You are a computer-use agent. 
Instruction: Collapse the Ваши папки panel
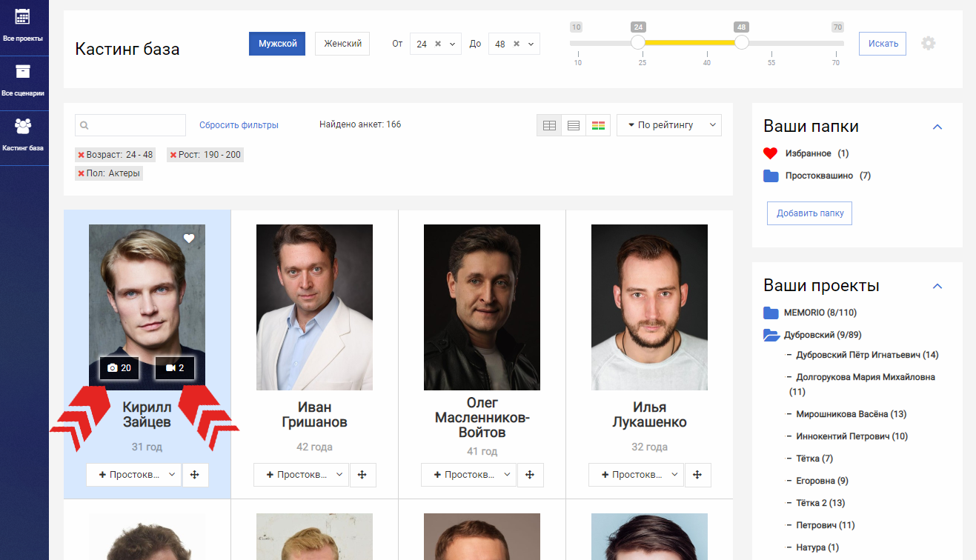pyautogui.click(x=937, y=127)
